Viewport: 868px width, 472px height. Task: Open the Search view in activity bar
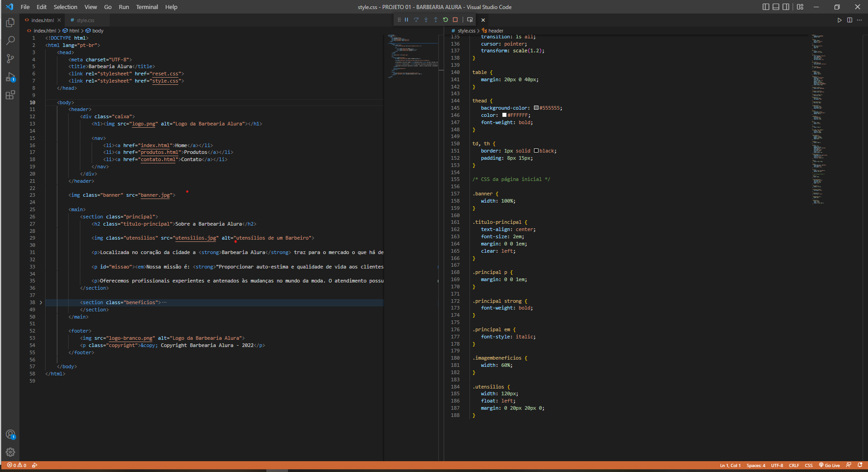coord(10,41)
